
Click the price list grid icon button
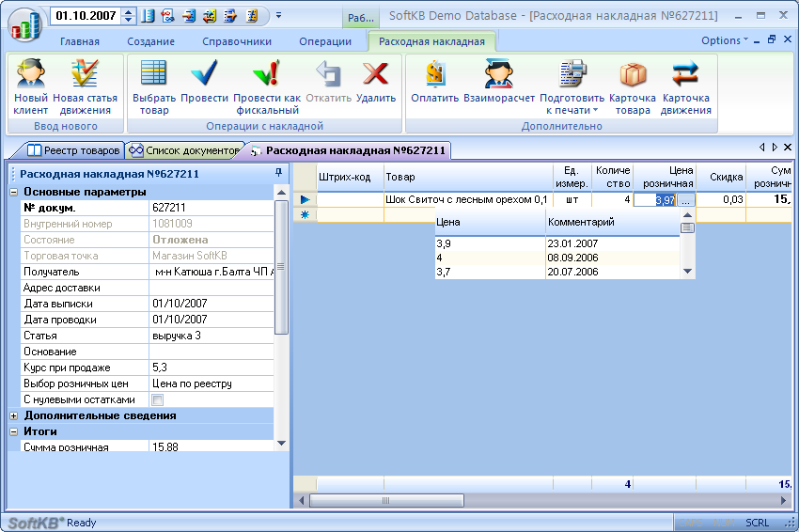pyautogui.click(x=687, y=227)
